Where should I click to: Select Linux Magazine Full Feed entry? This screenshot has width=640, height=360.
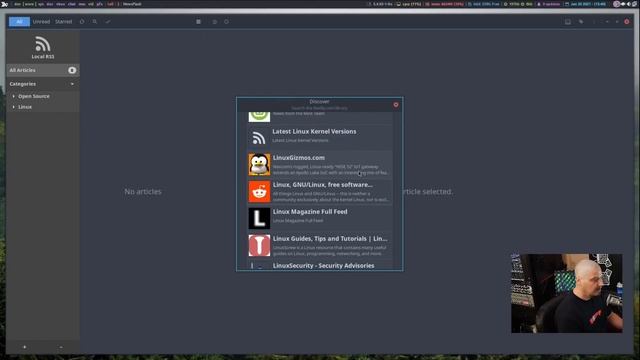[320, 218]
